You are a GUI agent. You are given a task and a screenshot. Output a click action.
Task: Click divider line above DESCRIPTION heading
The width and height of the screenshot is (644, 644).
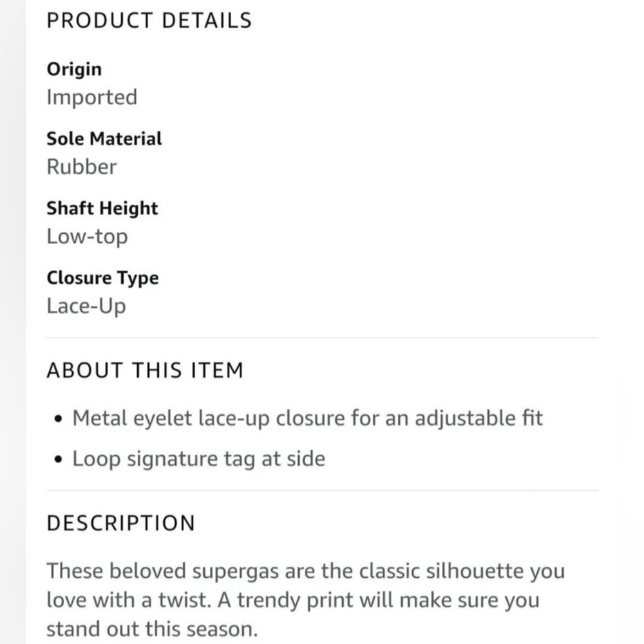coord(323,490)
